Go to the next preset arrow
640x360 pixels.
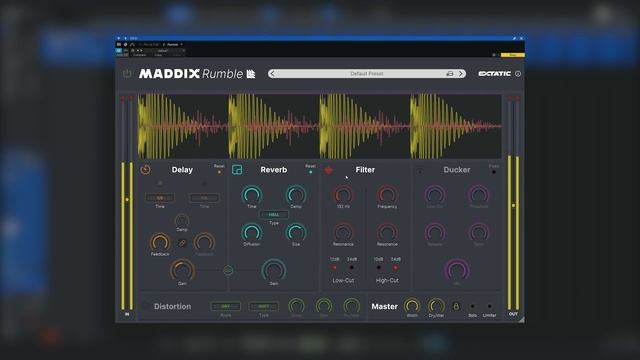pyautogui.click(x=461, y=73)
